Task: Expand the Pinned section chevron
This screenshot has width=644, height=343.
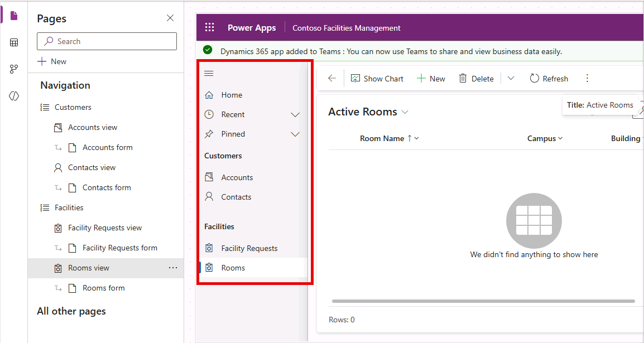Action: point(295,134)
